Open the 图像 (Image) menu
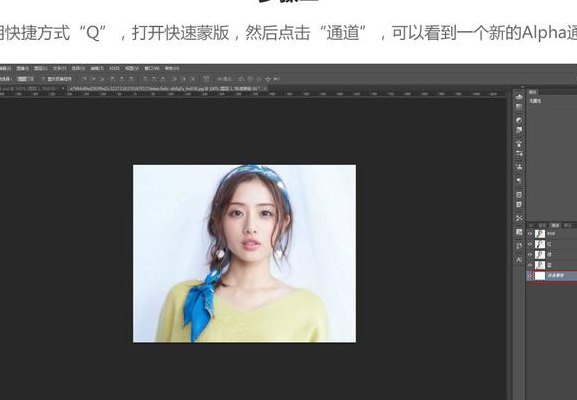The height and width of the screenshot is (400, 577). [22, 68]
